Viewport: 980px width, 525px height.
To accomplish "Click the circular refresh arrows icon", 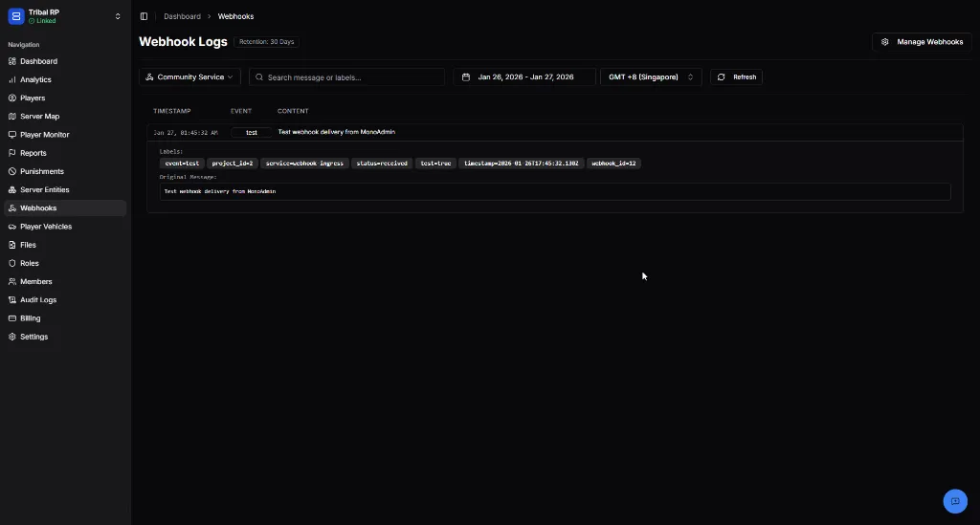I will [x=722, y=77].
